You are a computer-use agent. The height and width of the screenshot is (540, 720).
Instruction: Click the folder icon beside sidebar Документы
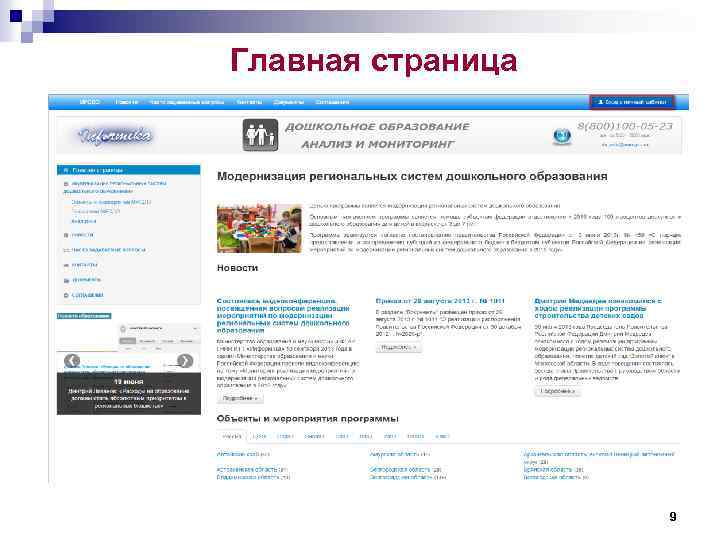coord(66,280)
